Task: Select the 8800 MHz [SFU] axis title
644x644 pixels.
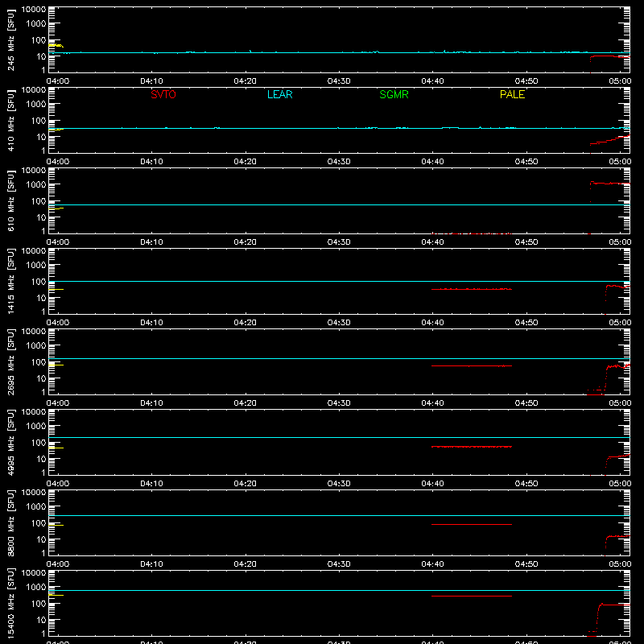Action: (x=10, y=522)
